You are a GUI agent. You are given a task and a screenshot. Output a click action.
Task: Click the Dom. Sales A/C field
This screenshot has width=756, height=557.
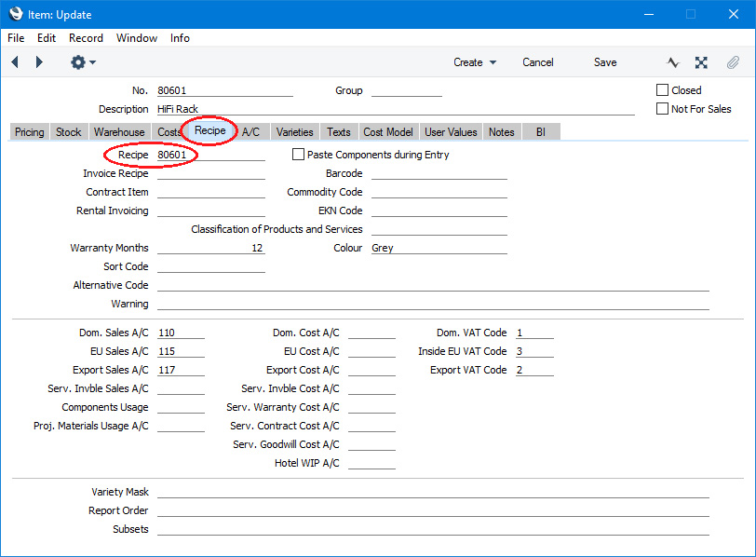pyautogui.click(x=181, y=333)
